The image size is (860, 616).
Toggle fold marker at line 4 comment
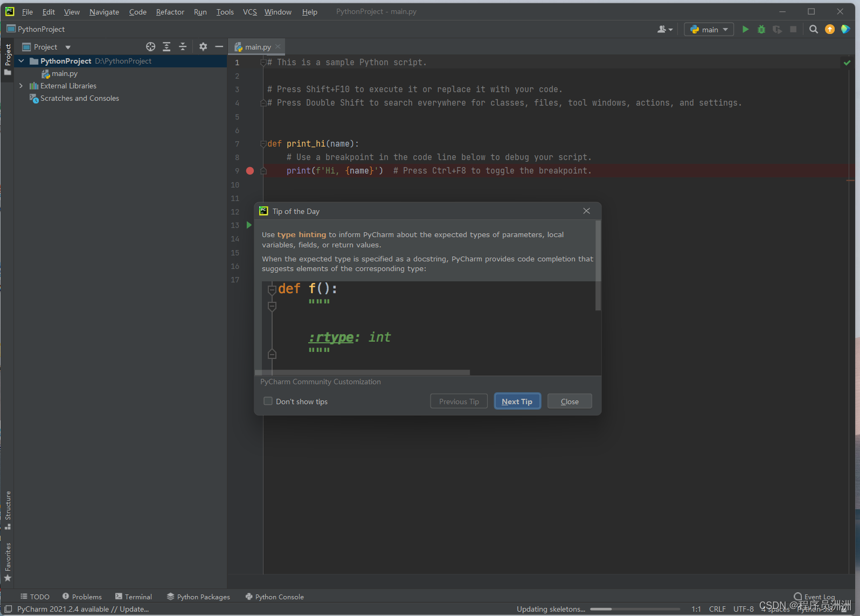pyautogui.click(x=263, y=103)
